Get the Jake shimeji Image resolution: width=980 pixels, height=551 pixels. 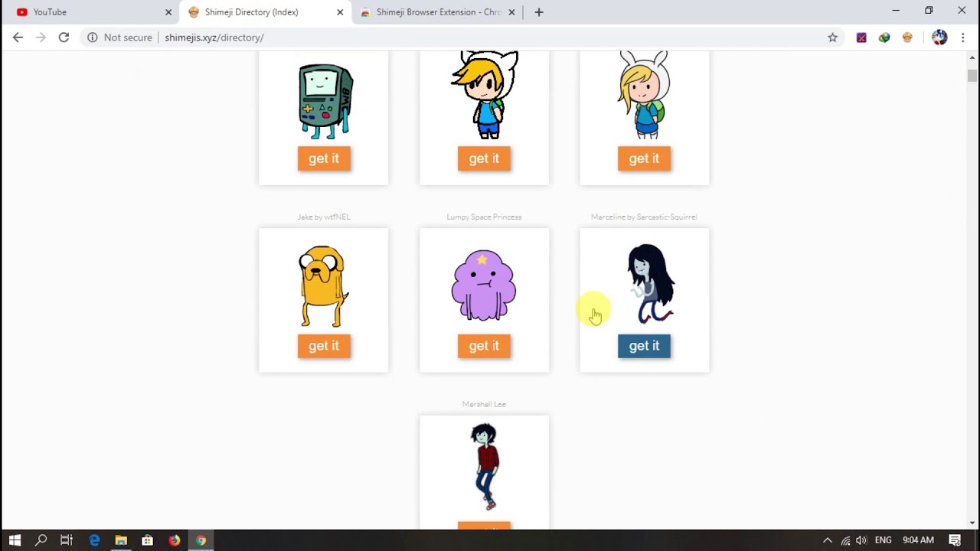tap(324, 346)
